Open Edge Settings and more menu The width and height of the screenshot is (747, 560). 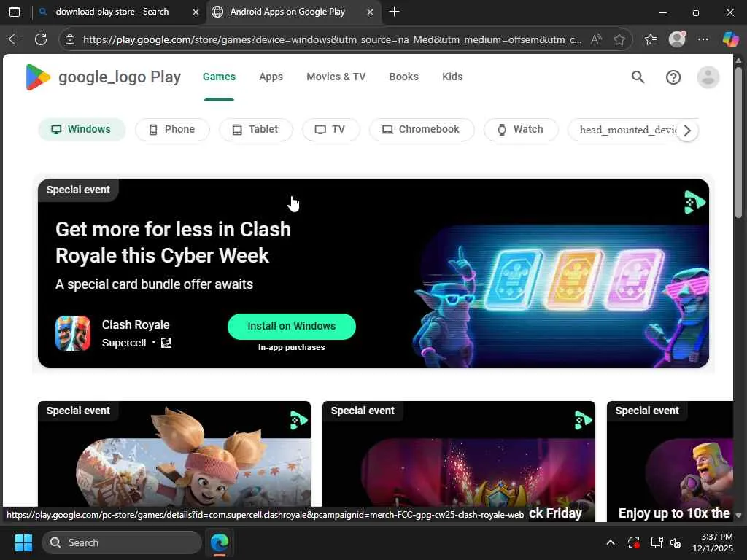pos(703,39)
